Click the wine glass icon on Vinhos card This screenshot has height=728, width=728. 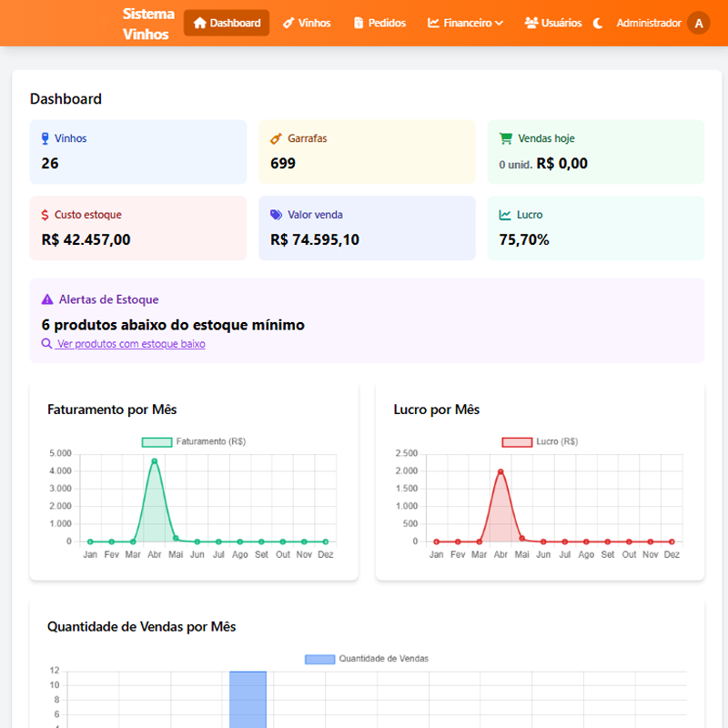pos(45,138)
